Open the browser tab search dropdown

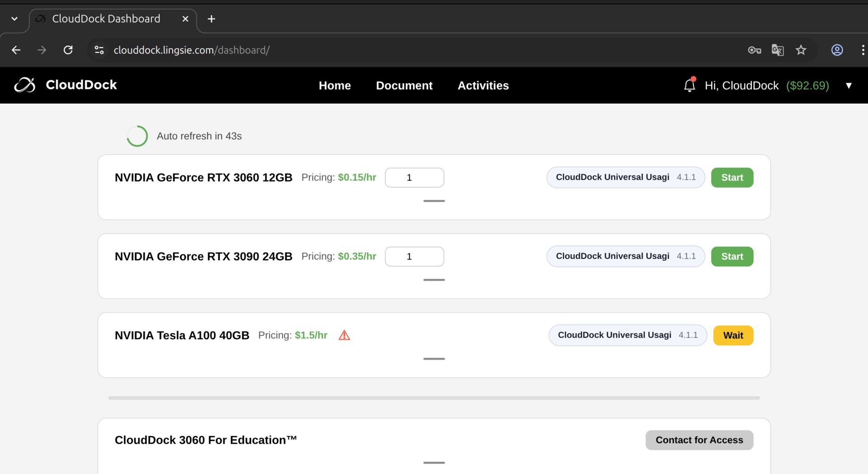coord(14,19)
